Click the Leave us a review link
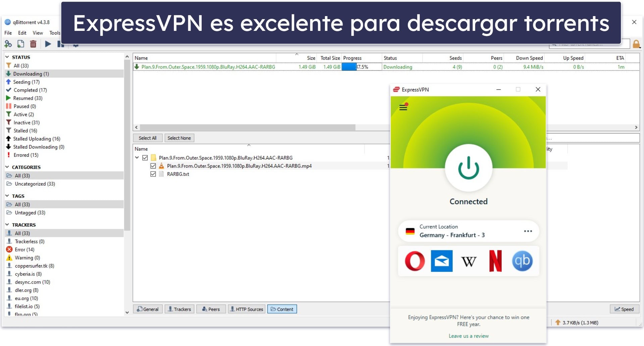This screenshot has width=644, height=346. coord(468,336)
